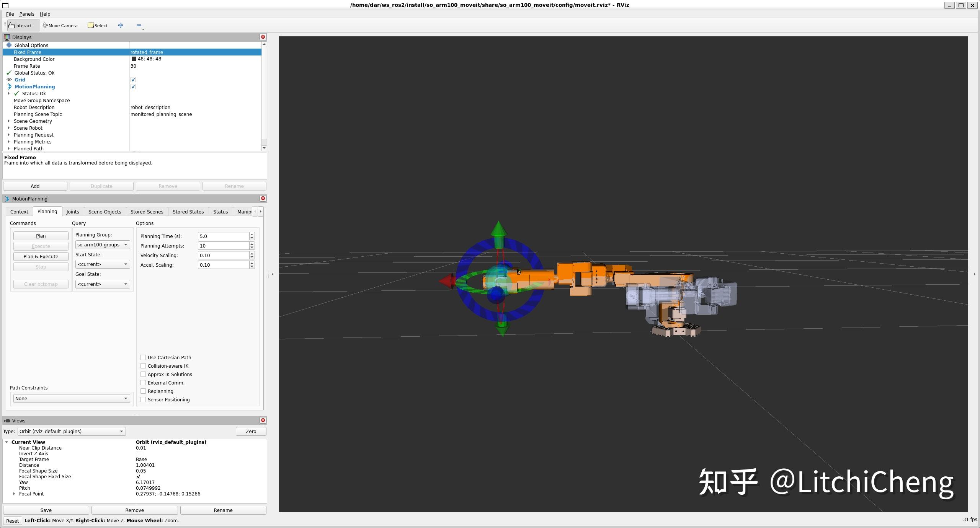Click the Global Options gear icon
Image resolution: width=980 pixels, height=528 pixels.
pyautogui.click(x=9, y=45)
